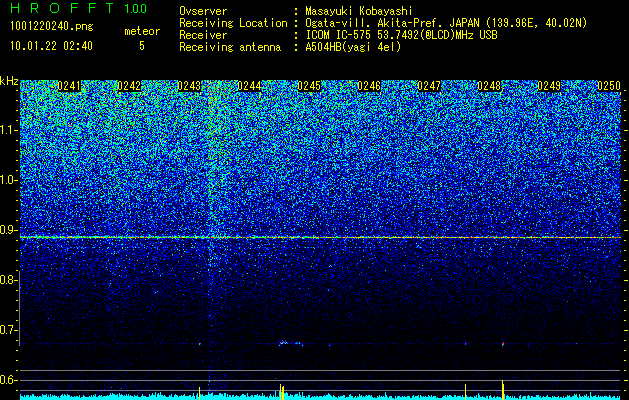Image resolution: width=629 pixels, height=400 pixels.
Task: Select the Ogata-vill. Akita-Pref. JAPAN location text
Action: tap(446, 23)
